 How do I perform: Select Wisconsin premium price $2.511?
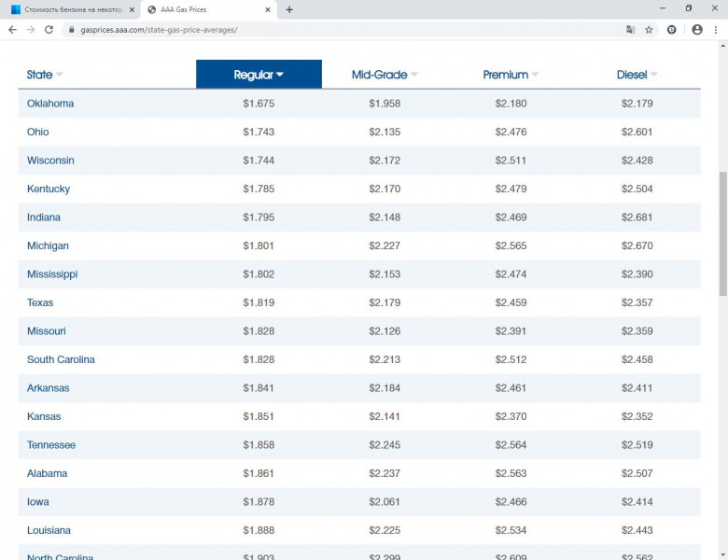511,161
